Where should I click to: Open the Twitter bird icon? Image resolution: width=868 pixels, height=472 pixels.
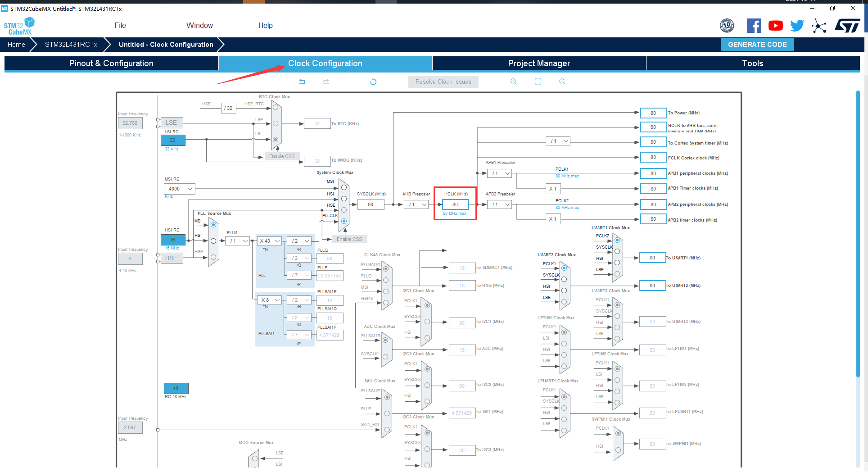797,26
